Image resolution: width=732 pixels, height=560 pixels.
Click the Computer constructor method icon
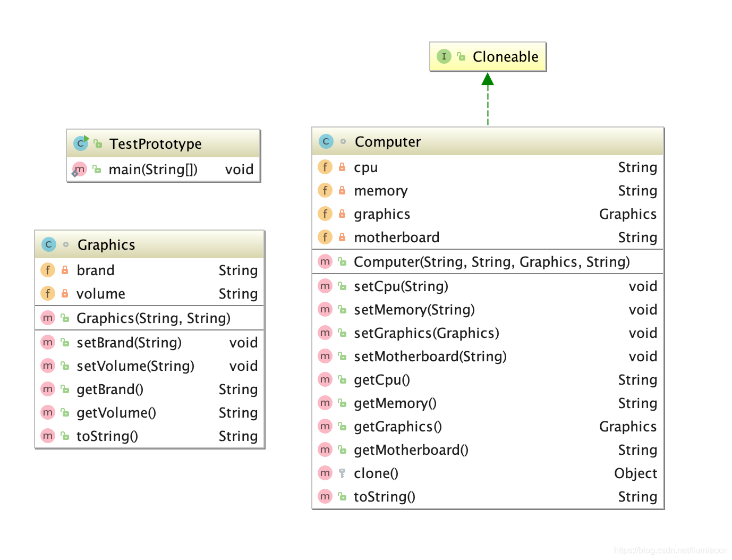325,261
